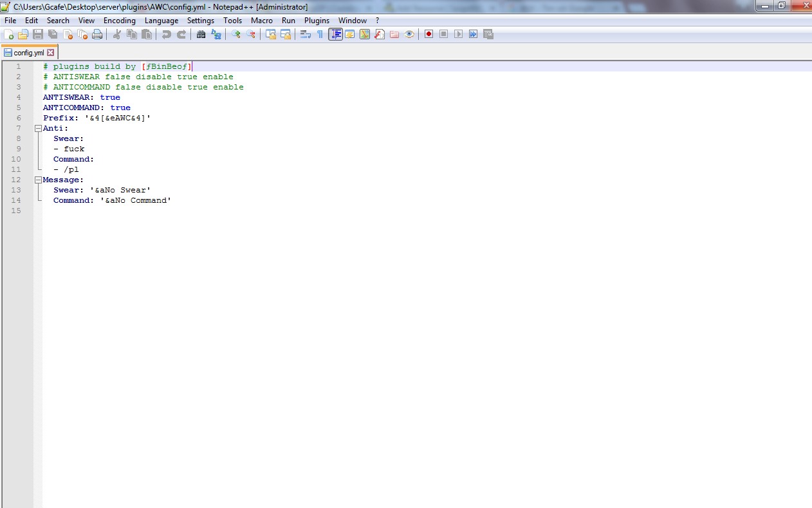Click the Copy toolbar icon

pos(132,34)
